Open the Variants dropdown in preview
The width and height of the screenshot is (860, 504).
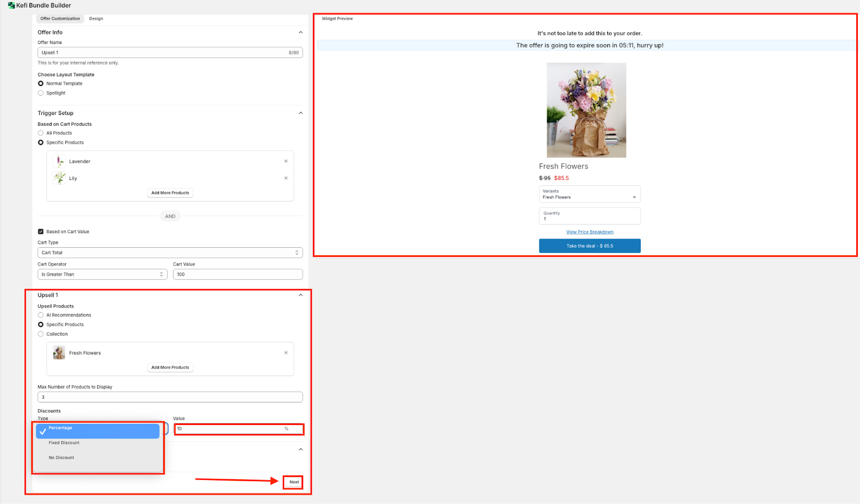pyautogui.click(x=589, y=195)
